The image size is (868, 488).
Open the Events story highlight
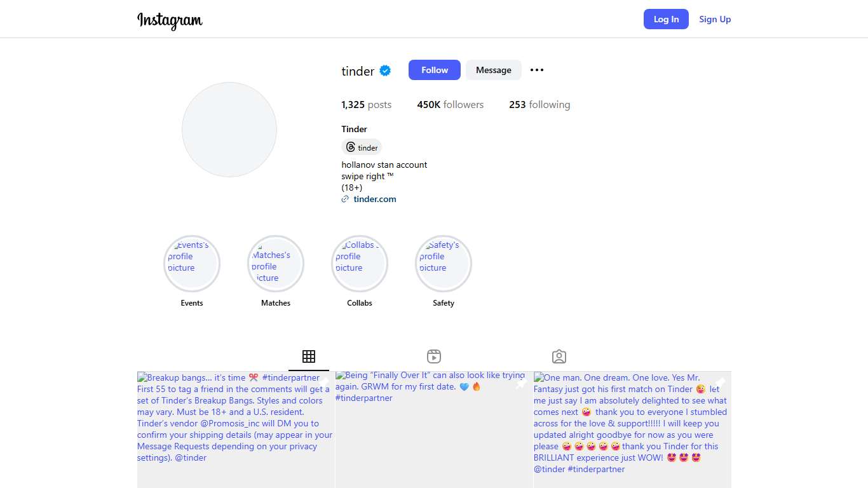tap(192, 263)
